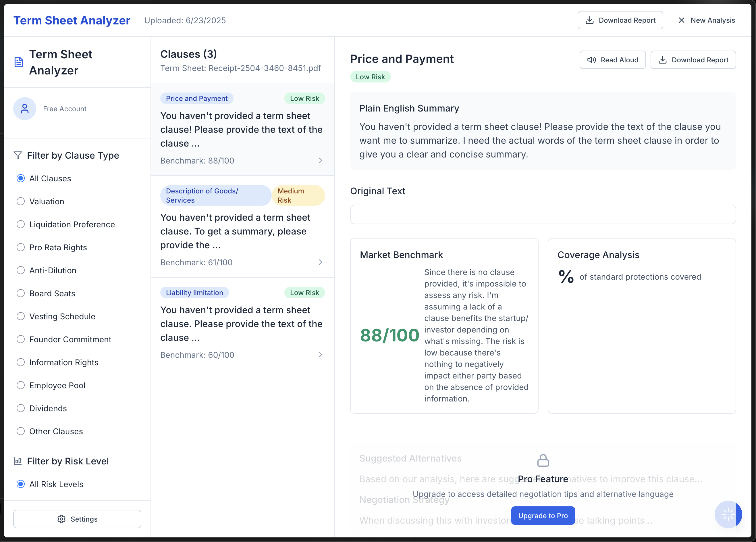Select the Anti-Dilution radio option

tap(21, 270)
